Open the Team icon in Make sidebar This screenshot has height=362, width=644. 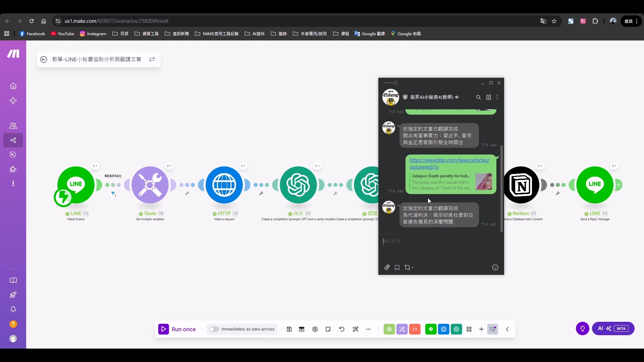[13, 126]
